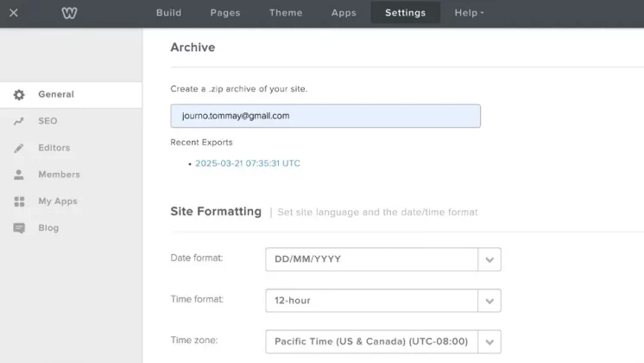Image resolution: width=644 pixels, height=363 pixels.
Task: Expand the Date format dropdown arrow
Action: pyautogui.click(x=489, y=259)
